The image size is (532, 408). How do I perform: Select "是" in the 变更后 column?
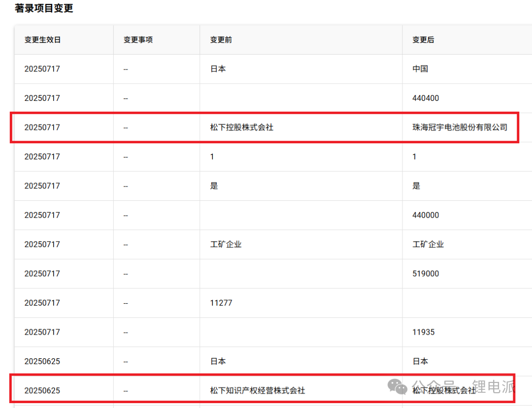click(416, 186)
